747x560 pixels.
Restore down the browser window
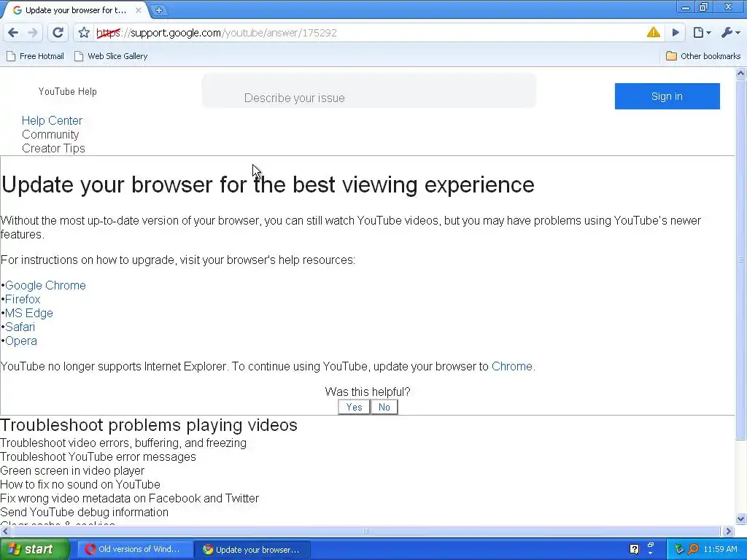(704, 7)
